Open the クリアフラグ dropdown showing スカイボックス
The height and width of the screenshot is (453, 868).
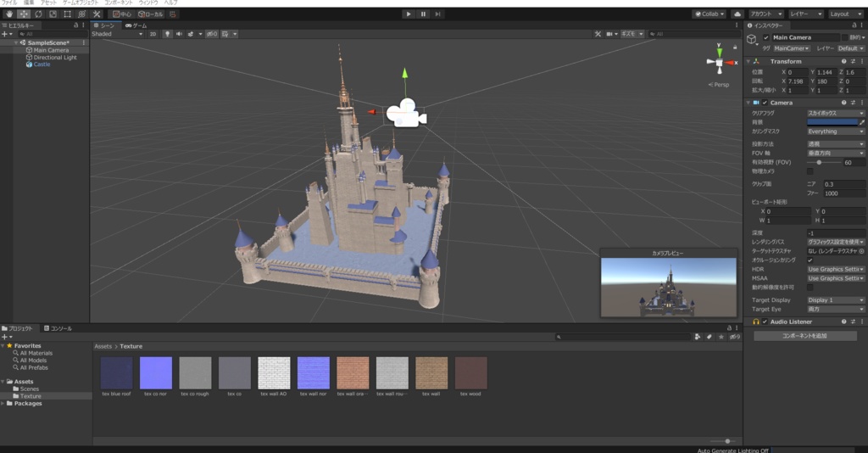pos(835,113)
